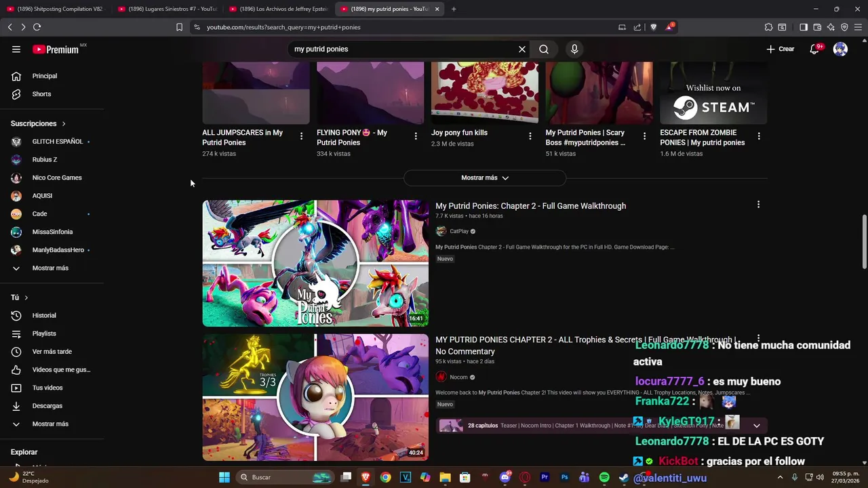Expand the 28 capítulos chapter list
868x488 pixels.
point(757,426)
